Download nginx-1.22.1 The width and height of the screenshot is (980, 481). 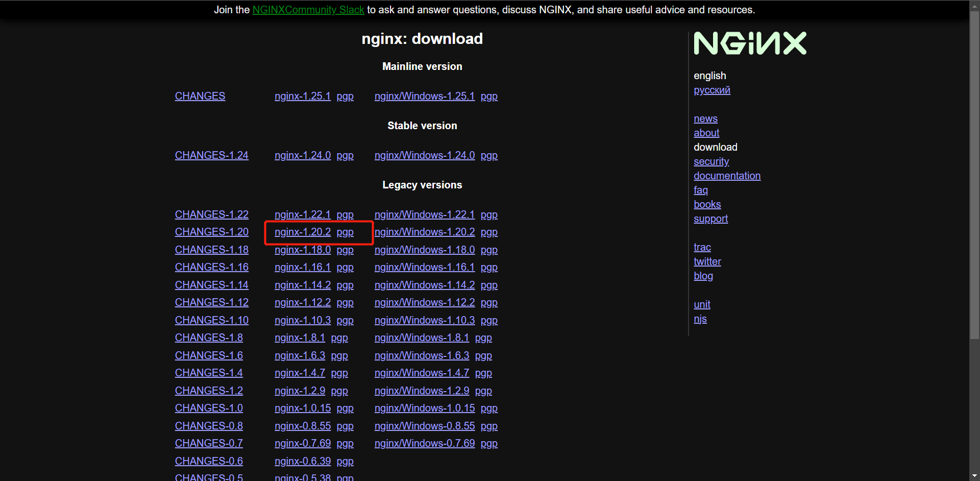[x=303, y=214]
